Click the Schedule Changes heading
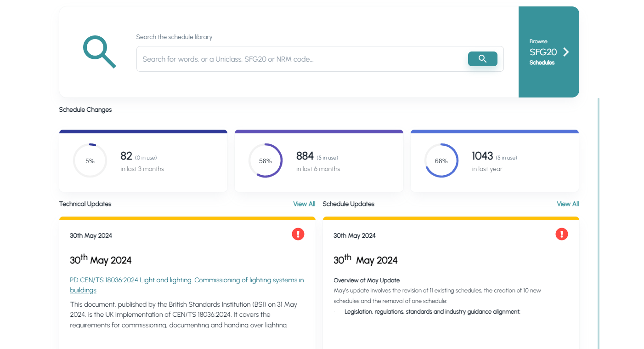 point(85,109)
